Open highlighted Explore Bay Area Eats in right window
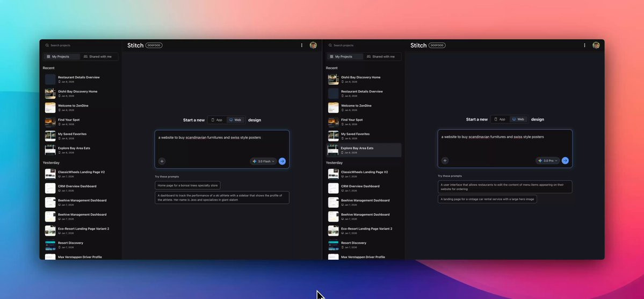The width and height of the screenshot is (644, 299). (364, 150)
